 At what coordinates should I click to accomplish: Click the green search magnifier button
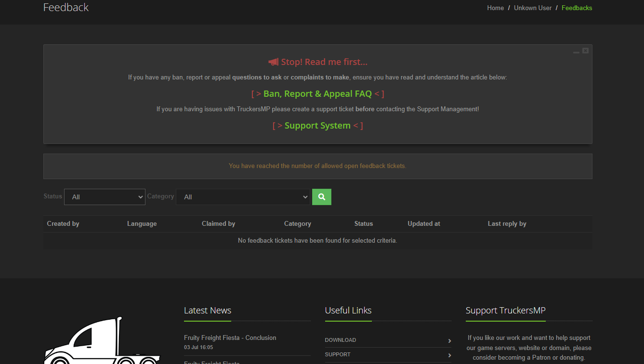point(322,197)
